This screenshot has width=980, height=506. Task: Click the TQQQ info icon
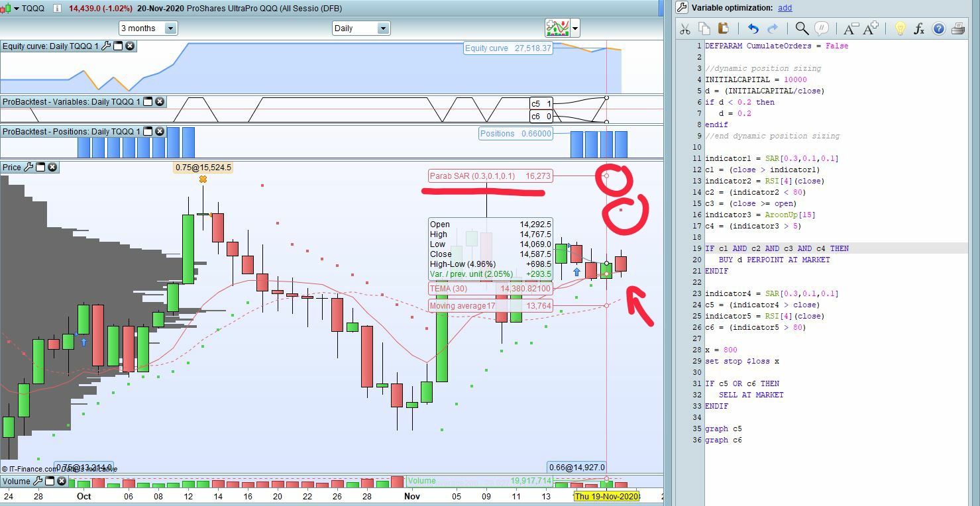coord(56,8)
